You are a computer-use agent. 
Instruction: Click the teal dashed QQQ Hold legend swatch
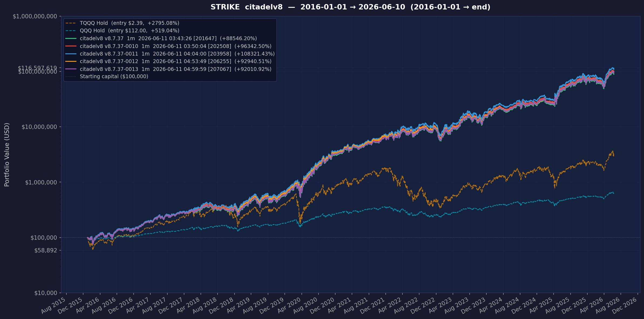pyautogui.click(x=71, y=31)
